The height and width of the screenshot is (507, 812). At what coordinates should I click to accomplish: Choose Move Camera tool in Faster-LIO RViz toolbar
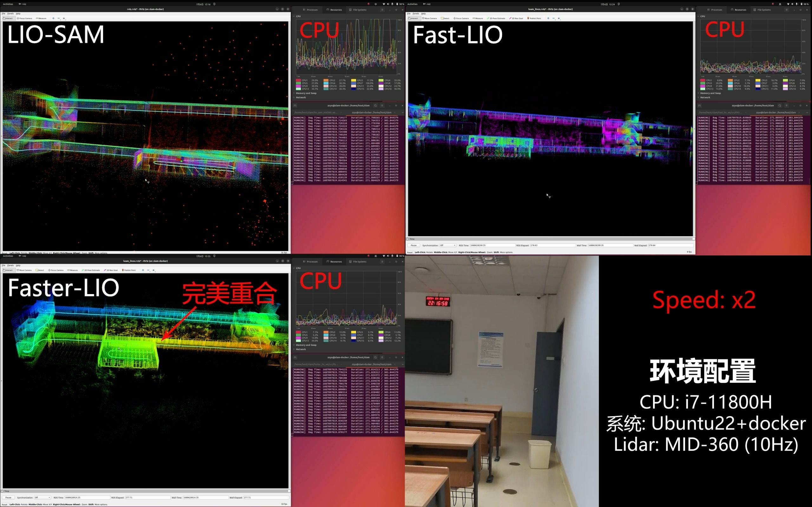(x=24, y=270)
